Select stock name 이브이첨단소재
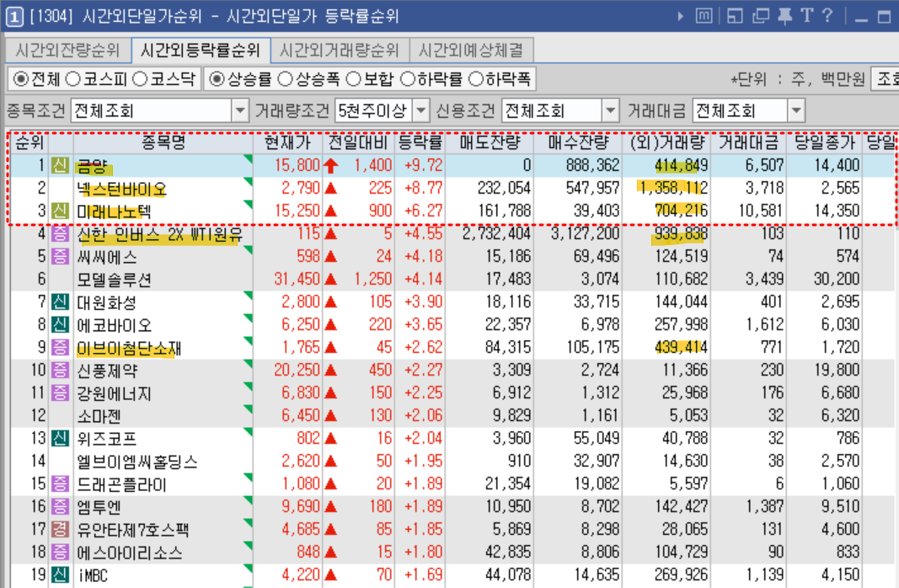 129,348
